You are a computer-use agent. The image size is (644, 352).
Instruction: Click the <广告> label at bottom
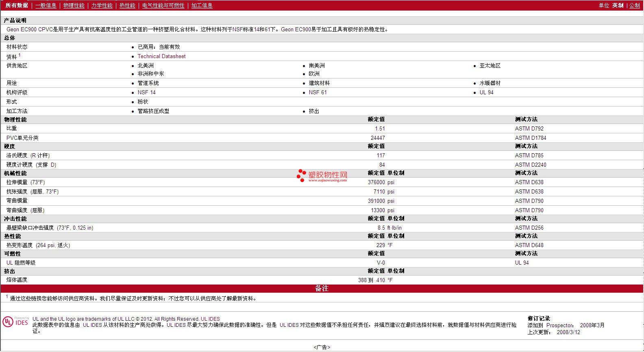[x=322, y=348]
